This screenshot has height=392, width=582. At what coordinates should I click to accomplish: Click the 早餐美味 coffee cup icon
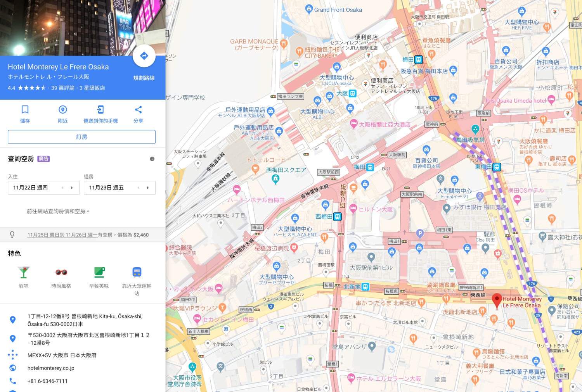click(99, 272)
